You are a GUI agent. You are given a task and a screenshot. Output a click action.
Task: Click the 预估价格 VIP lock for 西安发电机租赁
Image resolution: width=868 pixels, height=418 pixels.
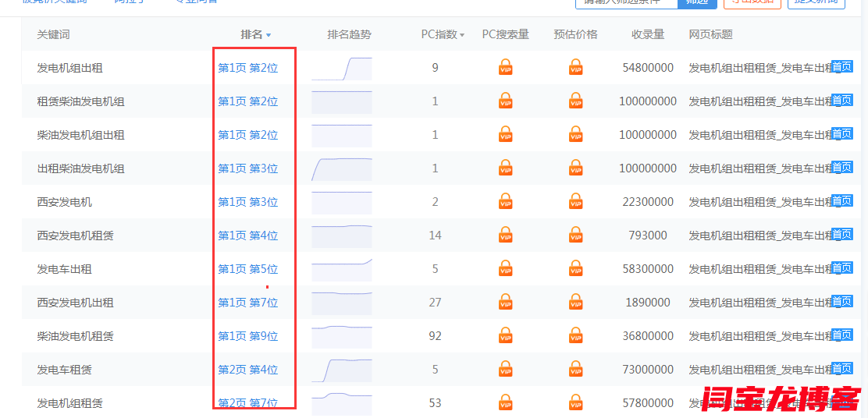[576, 235]
